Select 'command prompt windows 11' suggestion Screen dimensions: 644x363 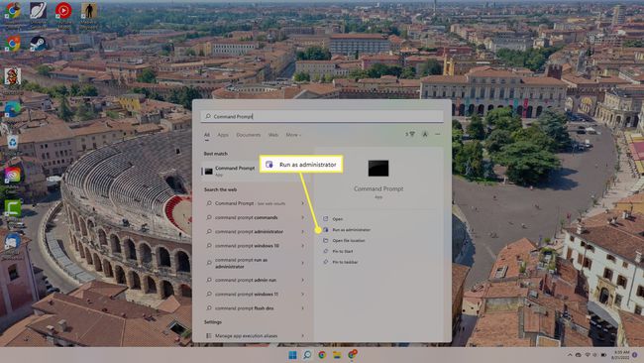[255, 294]
